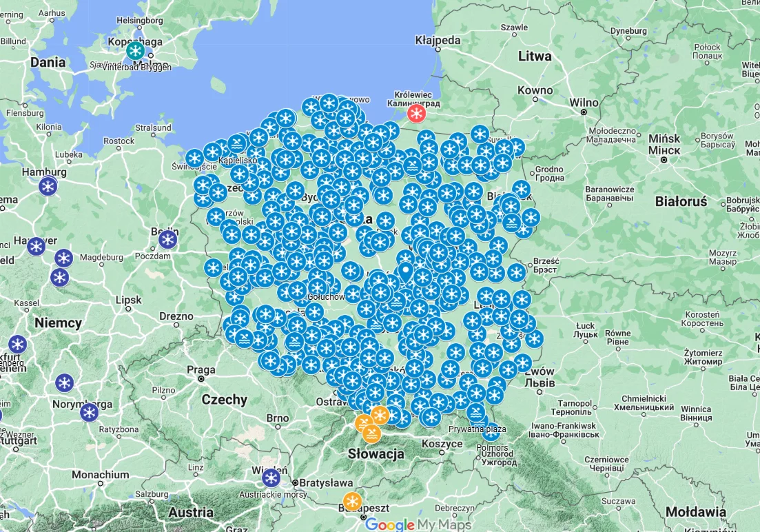Screen dimensions: 760x532
Task: Select the blue location pin marker near Warsaw
Action: [405, 273]
